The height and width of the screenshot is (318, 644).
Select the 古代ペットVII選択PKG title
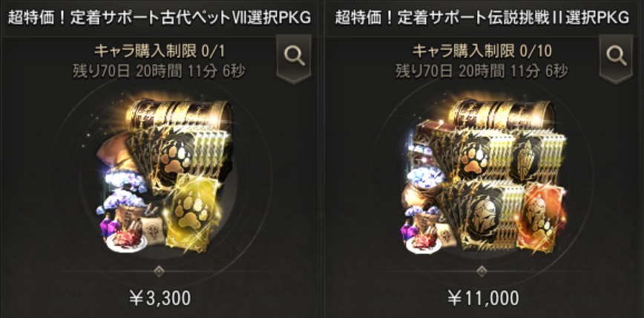pos(159,18)
